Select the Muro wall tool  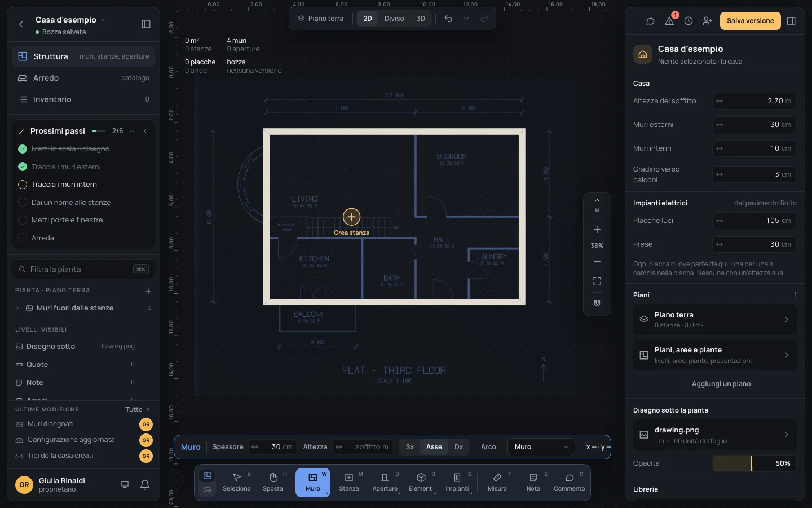pyautogui.click(x=313, y=483)
